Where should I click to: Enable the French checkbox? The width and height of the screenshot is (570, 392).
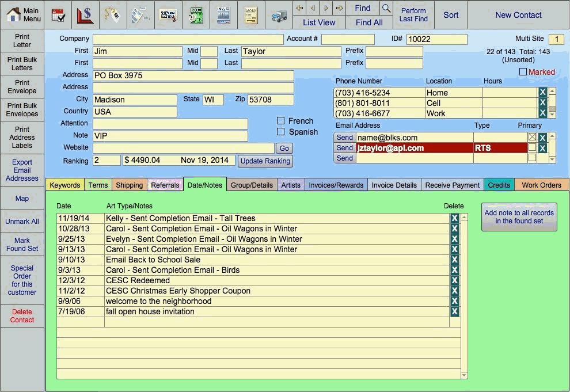[281, 121]
